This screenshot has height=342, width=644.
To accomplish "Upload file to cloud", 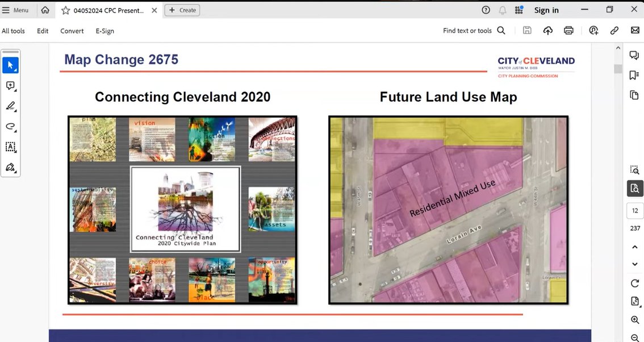I will 548,31.
